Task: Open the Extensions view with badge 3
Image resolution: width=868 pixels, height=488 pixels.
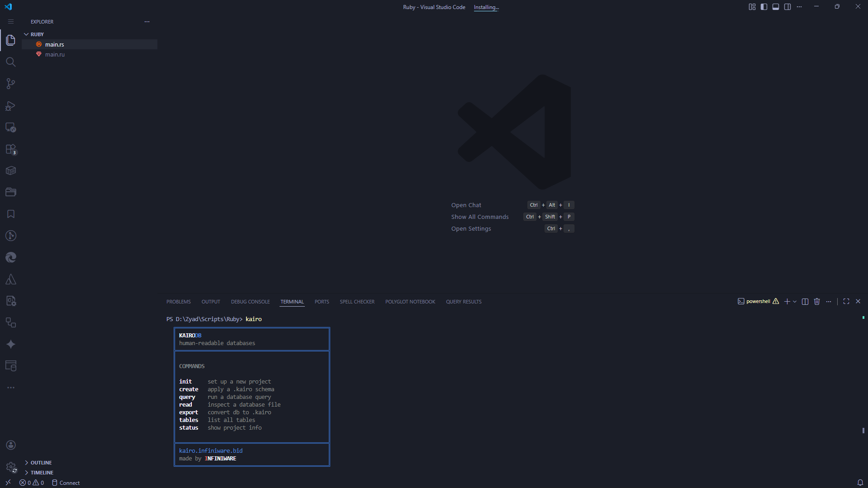Action: 11,149
